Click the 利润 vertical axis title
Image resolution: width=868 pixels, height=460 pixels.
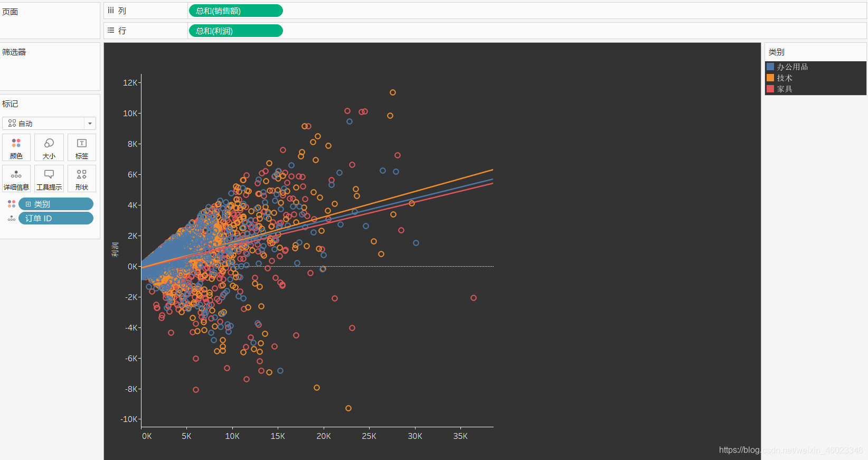[115, 249]
